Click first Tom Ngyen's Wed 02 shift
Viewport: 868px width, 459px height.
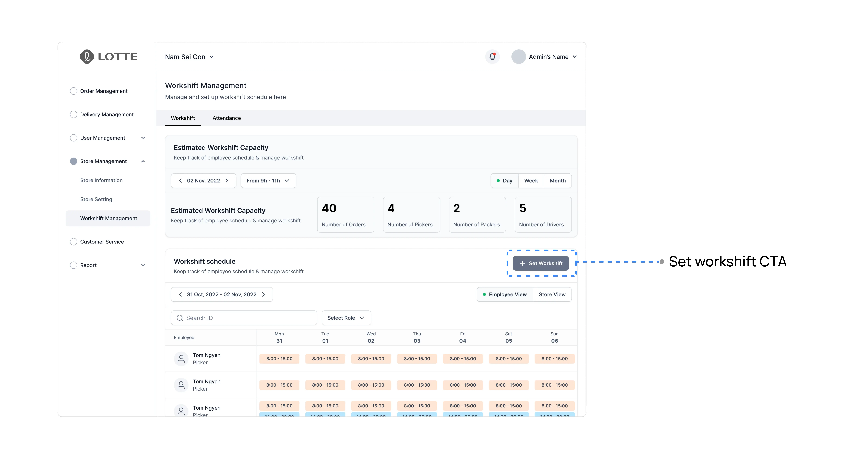371,359
